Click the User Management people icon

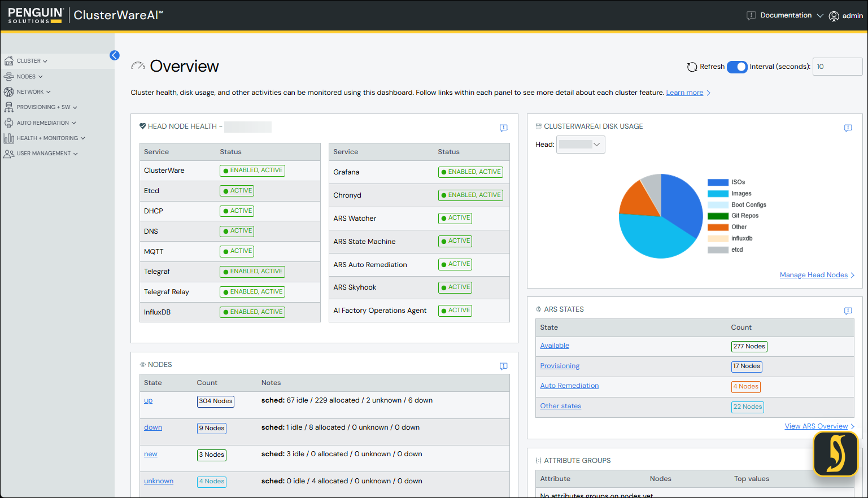(x=8, y=154)
